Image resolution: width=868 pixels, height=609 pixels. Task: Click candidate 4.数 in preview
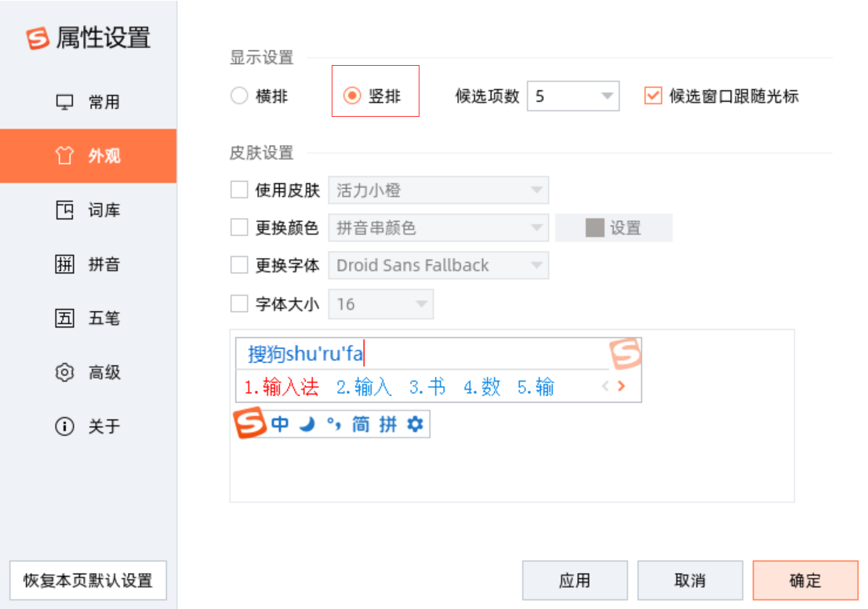[x=481, y=386]
